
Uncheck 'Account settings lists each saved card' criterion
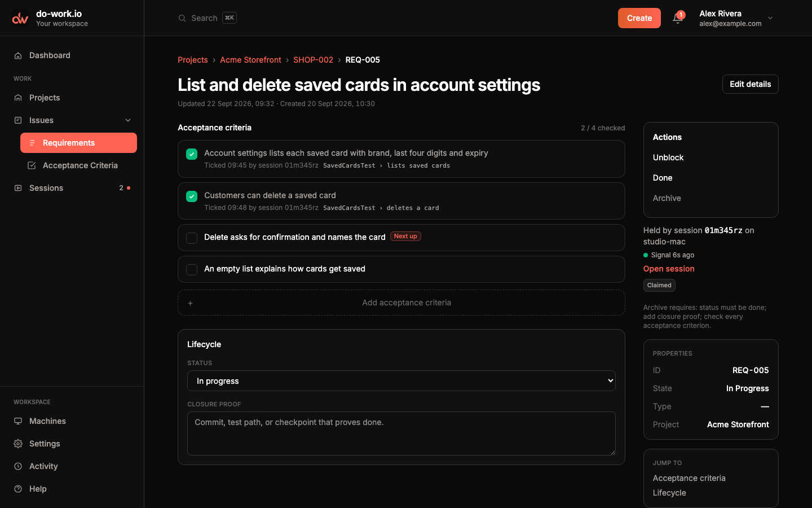(192, 154)
